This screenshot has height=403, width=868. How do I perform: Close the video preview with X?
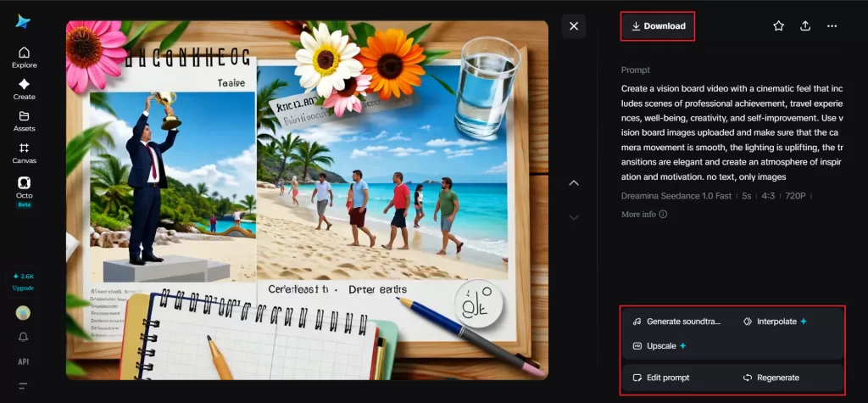574,26
